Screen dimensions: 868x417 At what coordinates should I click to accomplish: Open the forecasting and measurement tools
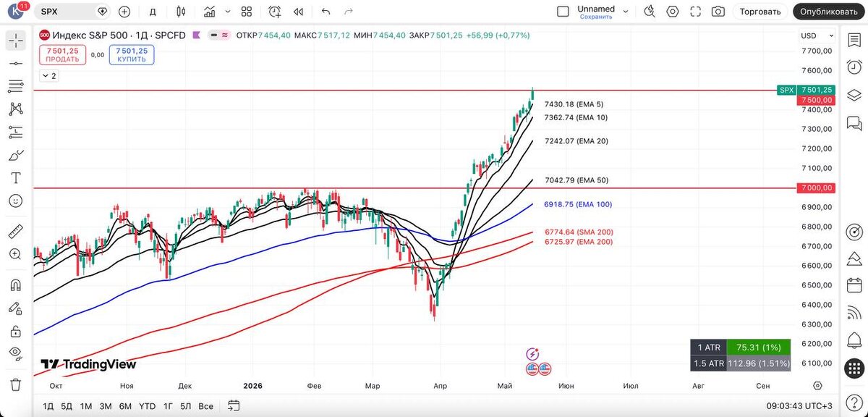pos(16,132)
